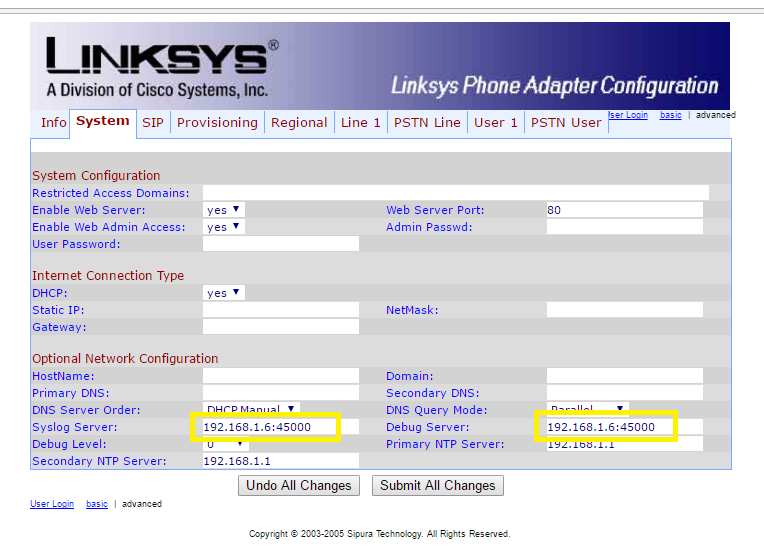Expand DNS Query Mode dropdown
764x555 pixels.
(x=588, y=408)
